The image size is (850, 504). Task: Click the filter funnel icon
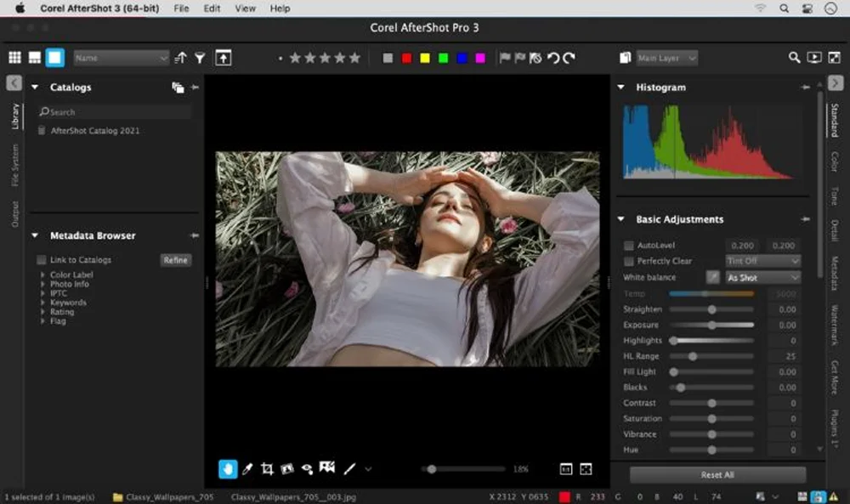coord(200,58)
